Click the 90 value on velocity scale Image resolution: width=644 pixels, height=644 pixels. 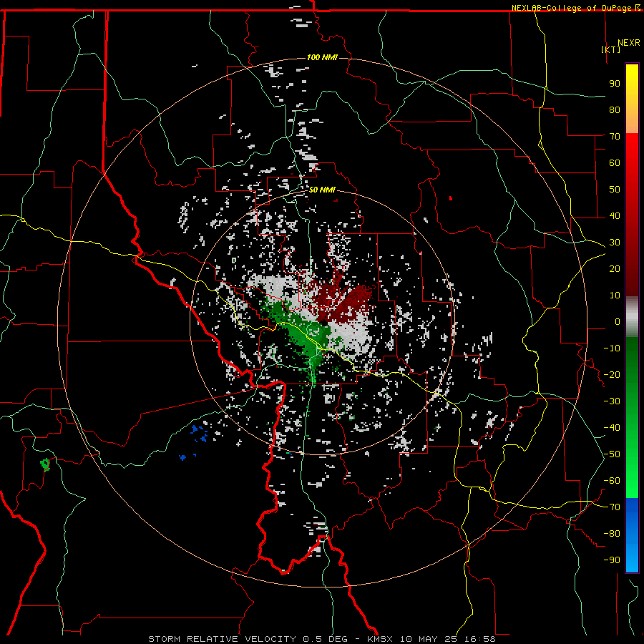pos(615,84)
